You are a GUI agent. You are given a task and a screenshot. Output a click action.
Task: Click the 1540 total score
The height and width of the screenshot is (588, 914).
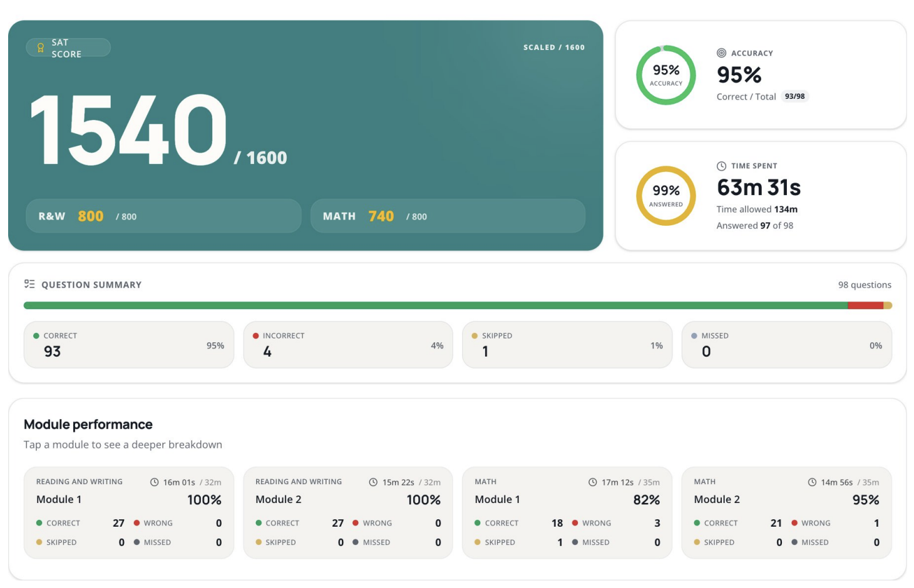pos(129,130)
